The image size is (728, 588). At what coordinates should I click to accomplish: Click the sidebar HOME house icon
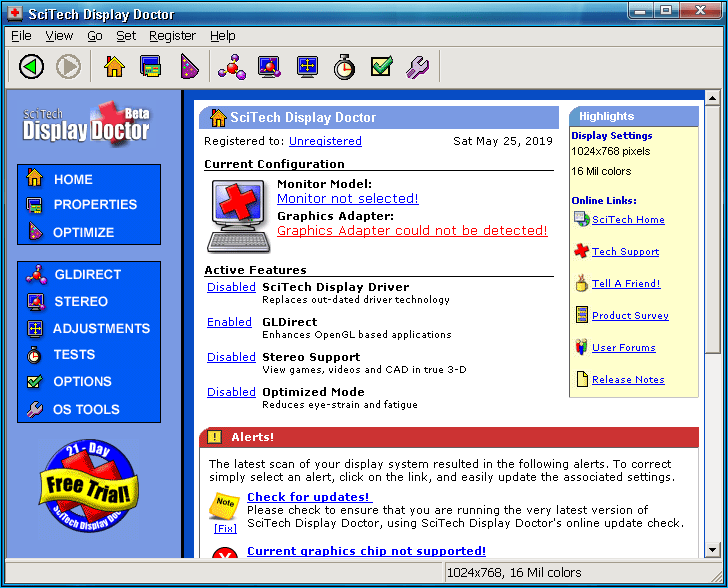pyautogui.click(x=34, y=178)
